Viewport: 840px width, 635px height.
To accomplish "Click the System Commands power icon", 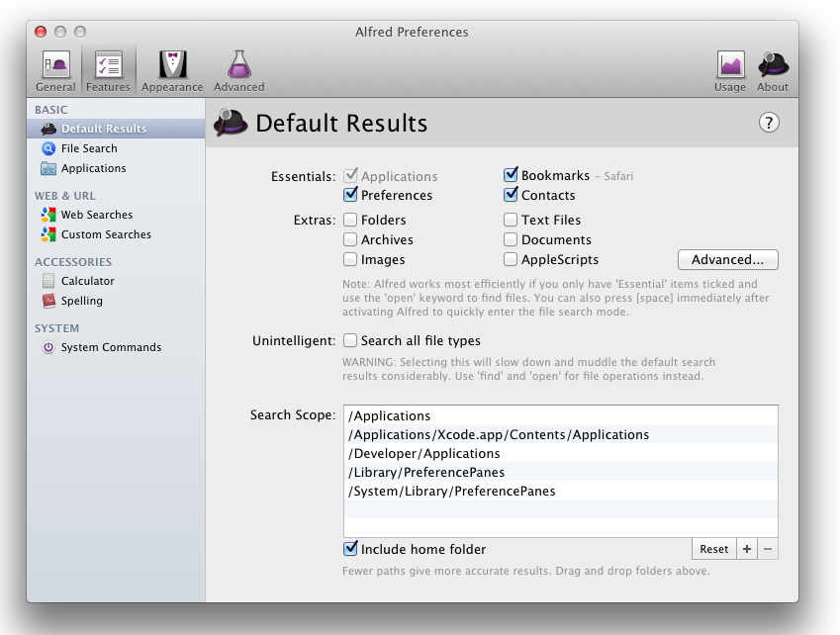I will [x=48, y=347].
